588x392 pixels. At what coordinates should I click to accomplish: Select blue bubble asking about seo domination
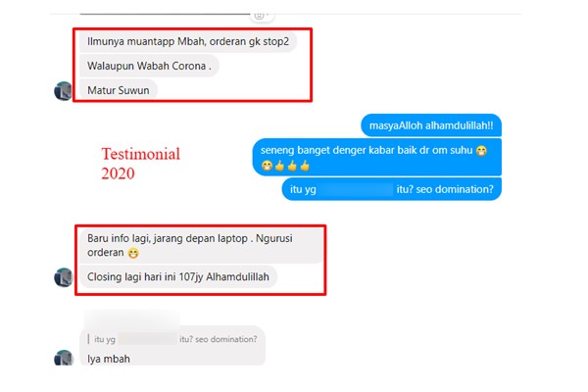click(391, 189)
